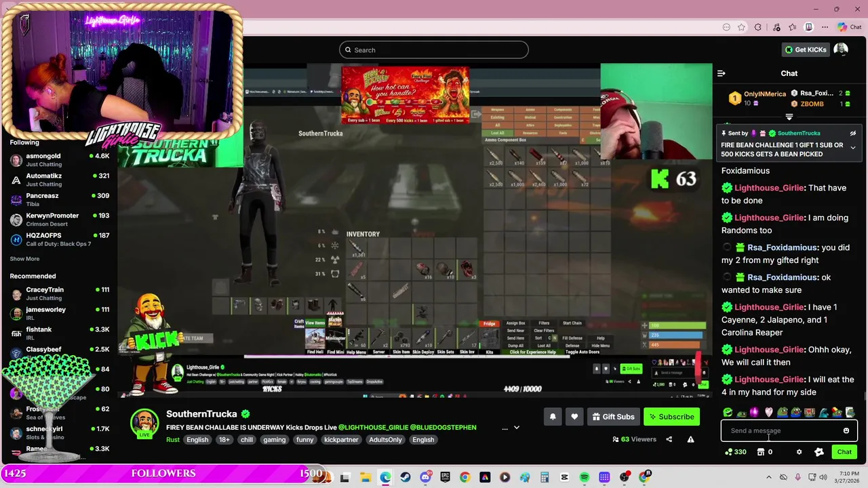The width and height of the screenshot is (868, 488).
Task: Expand the stream info chevron under Gift Subs
Action: (516, 428)
